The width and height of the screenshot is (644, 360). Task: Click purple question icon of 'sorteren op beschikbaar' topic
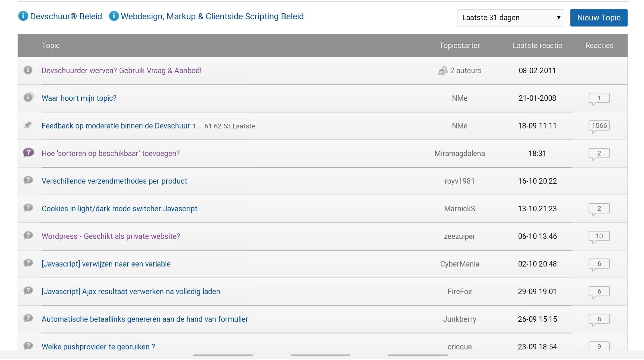click(28, 153)
